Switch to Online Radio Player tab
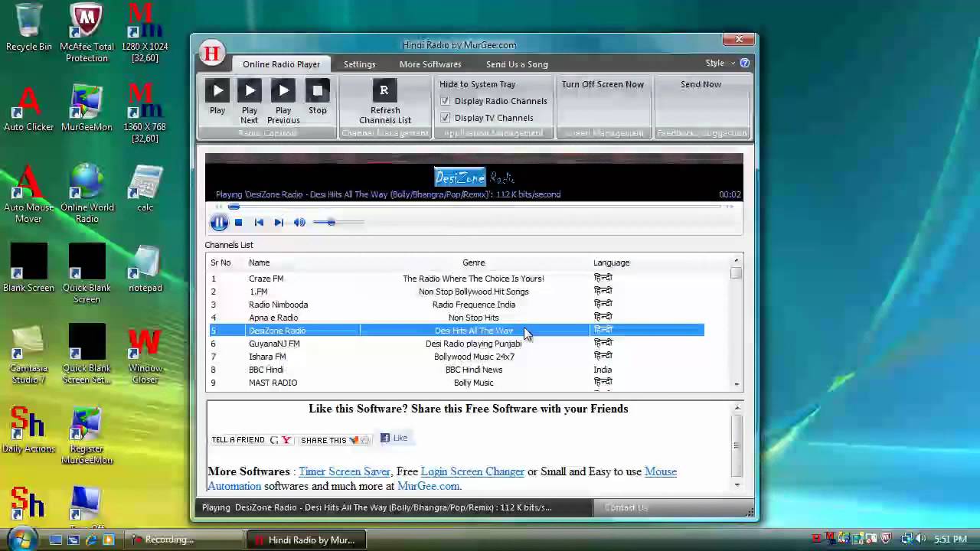The height and width of the screenshot is (551, 980). click(281, 64)
